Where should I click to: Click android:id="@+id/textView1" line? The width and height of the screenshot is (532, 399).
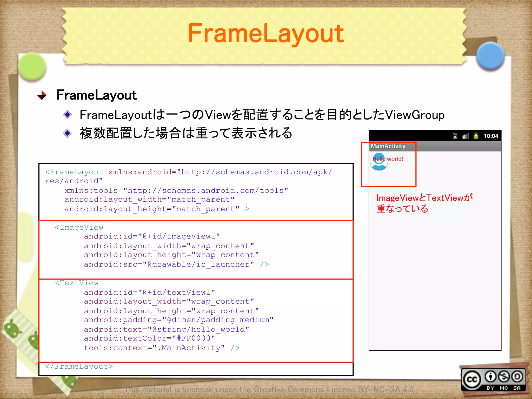point(150,292)
